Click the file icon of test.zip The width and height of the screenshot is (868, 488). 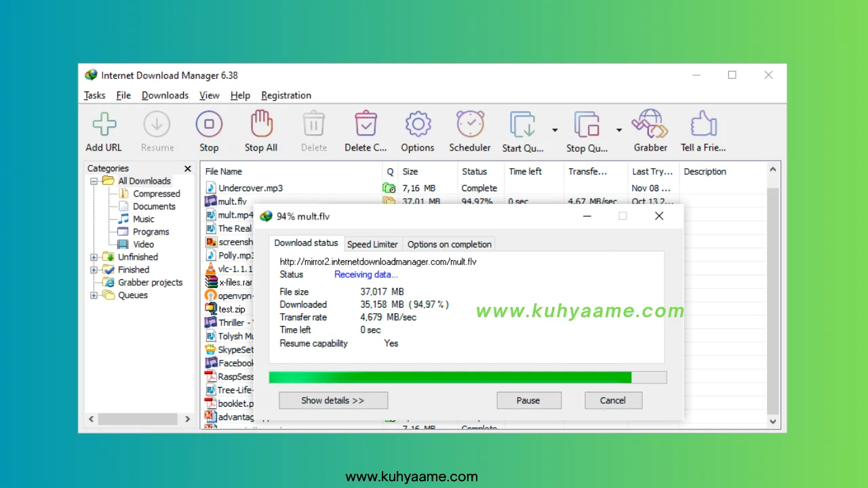click(x=211, y=309)
